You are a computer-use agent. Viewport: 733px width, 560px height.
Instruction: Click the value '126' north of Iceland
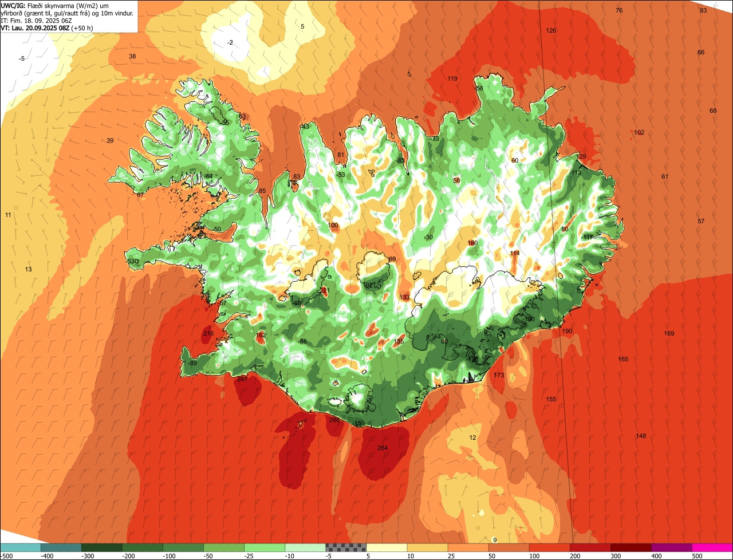click(551, 30)
